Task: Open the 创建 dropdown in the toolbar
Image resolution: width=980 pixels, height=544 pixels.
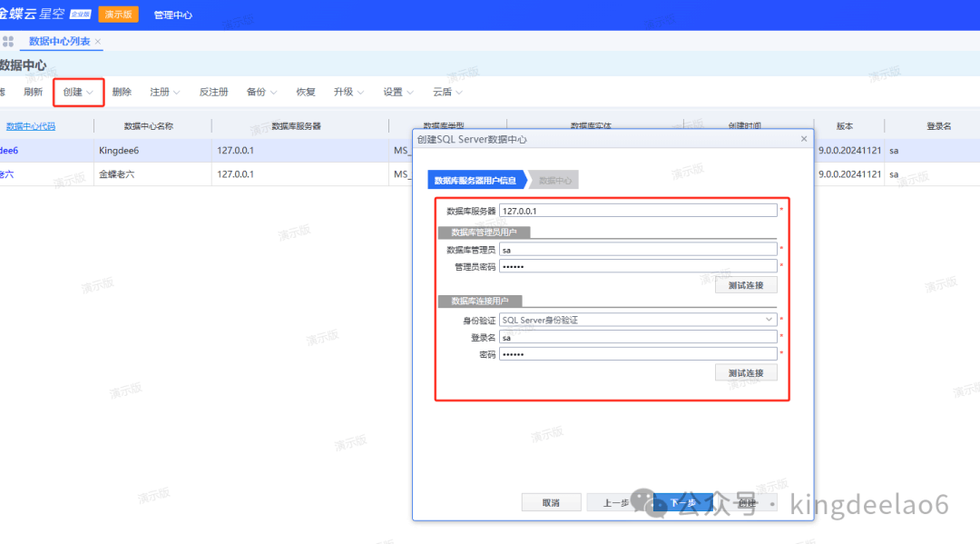Action: pyautogui.click(x=78, y=92)
